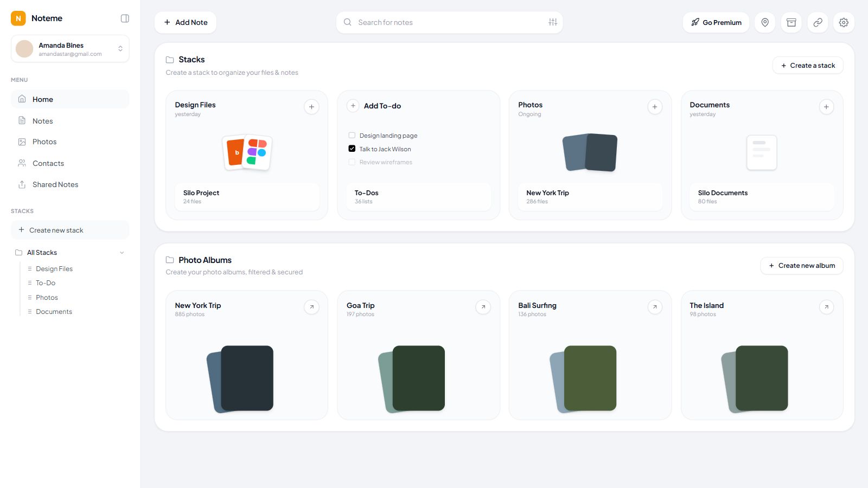Viewport: 868px width, 488px height.
Task: Collapse the All Stacks tree chevron
Action: coord(122,253)
